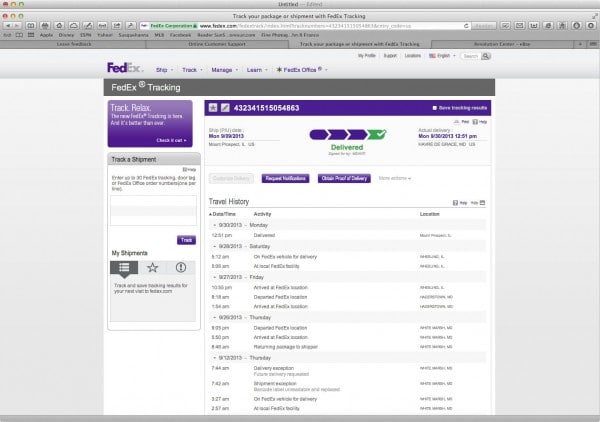Screen dimensions: 600x422
Task: Open the My Profile link
Action: point(367,56)
